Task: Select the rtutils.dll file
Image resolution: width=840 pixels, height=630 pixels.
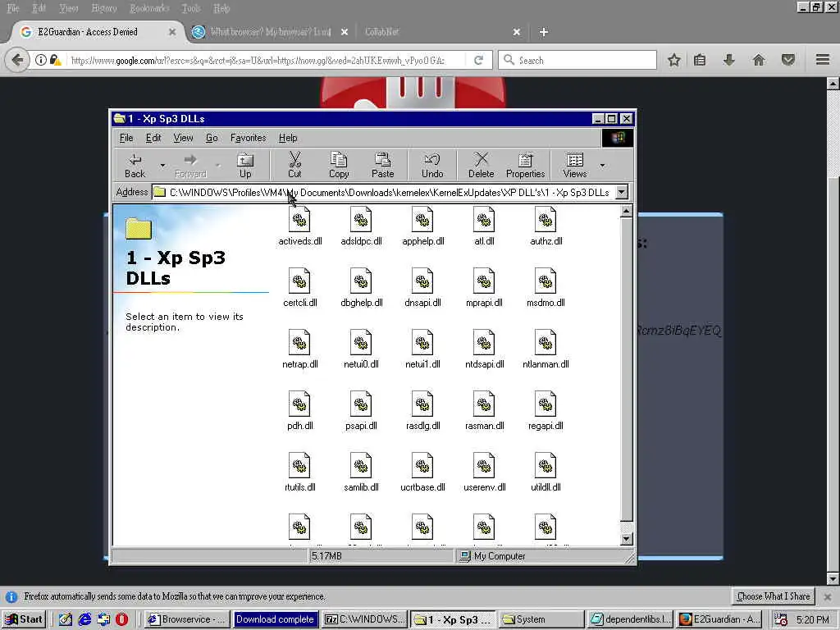Action: [300, 472]
